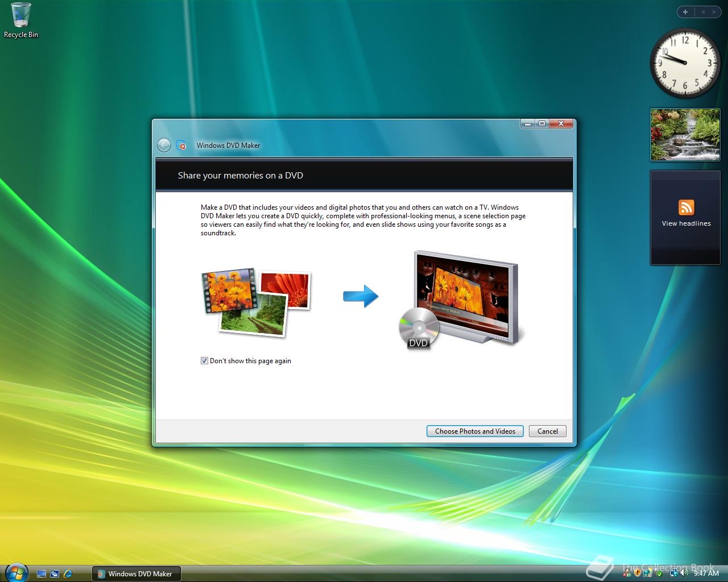This screenshot has width=728, height=582.
Task: Uncheck "Don't show this page again"
Action: pyautogui.click(x=204, y=361)
